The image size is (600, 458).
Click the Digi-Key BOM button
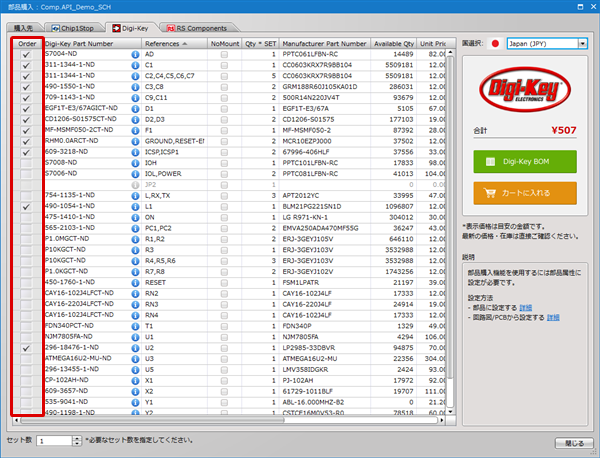(x=525, y=161)
